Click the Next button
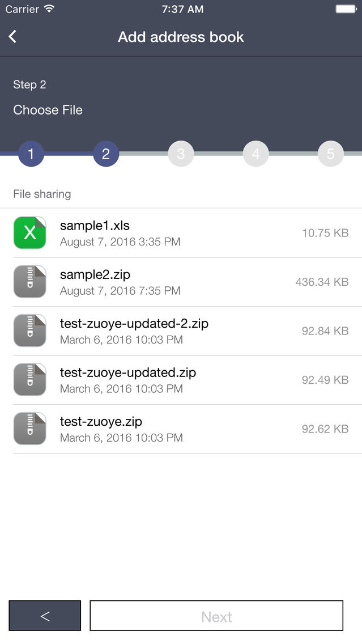 click(217, 616)
